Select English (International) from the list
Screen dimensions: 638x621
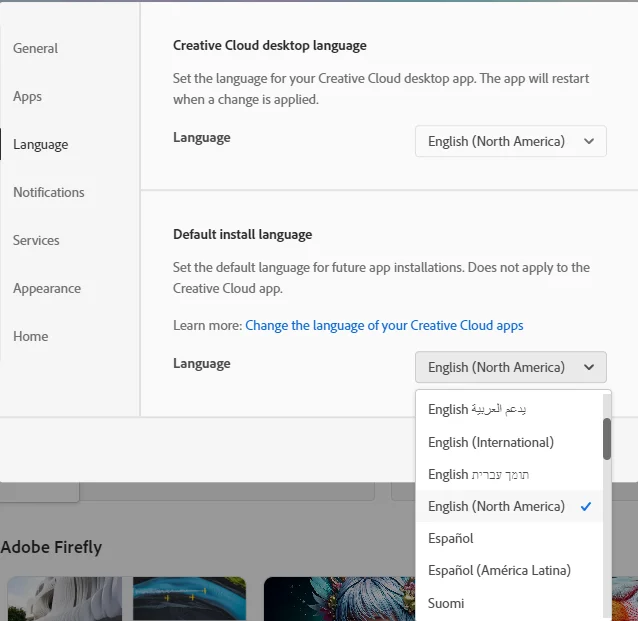coord(490,442)
